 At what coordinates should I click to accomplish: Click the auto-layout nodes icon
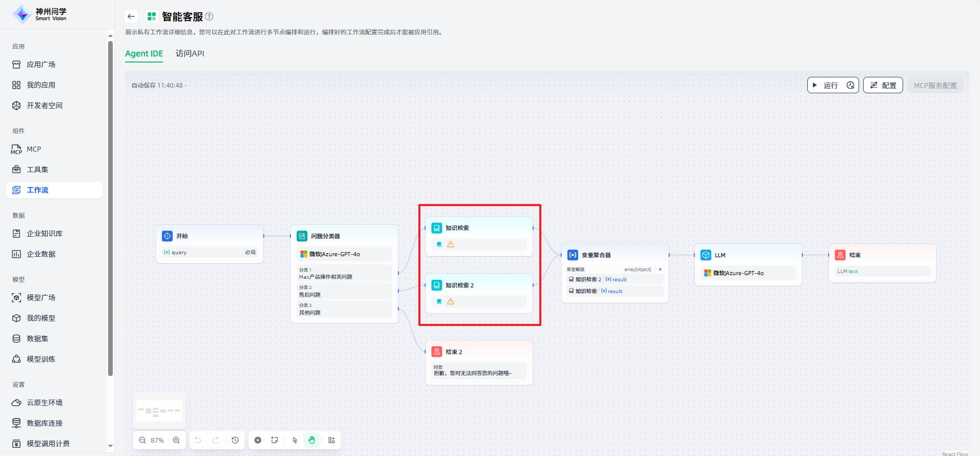(332, 440)
